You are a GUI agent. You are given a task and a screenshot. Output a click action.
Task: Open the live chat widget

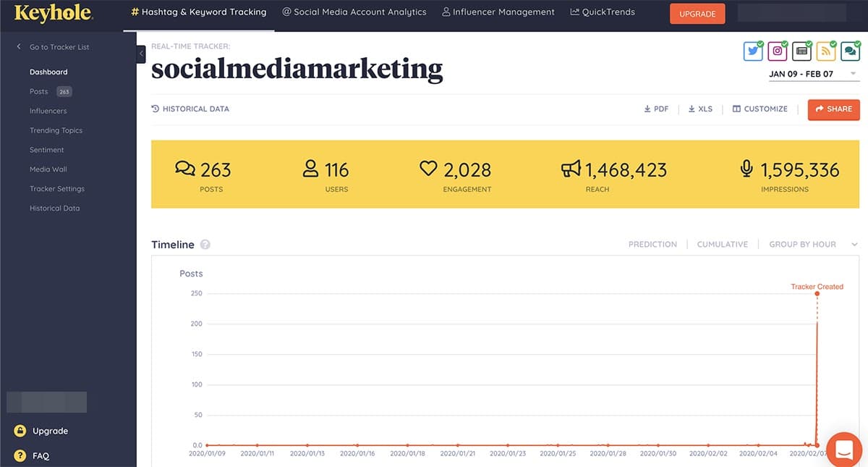pos(842,449)
